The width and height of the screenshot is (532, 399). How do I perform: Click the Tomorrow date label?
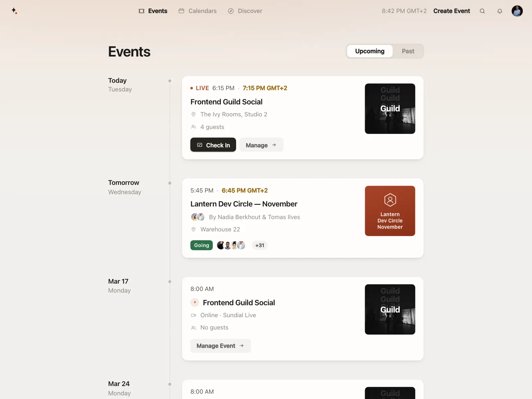click(x=124, y=183)
